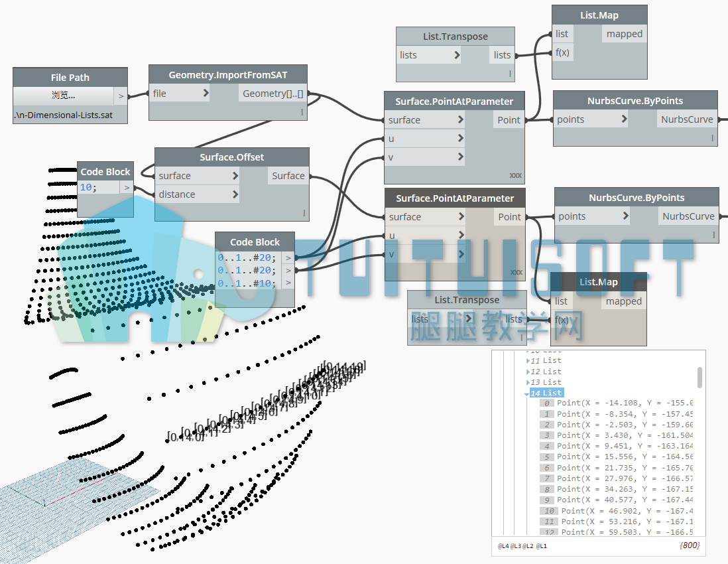Click the surface input chevron on Surface.Offset
The width and height of the screenshot is (728, 564).
coord(235,176)
